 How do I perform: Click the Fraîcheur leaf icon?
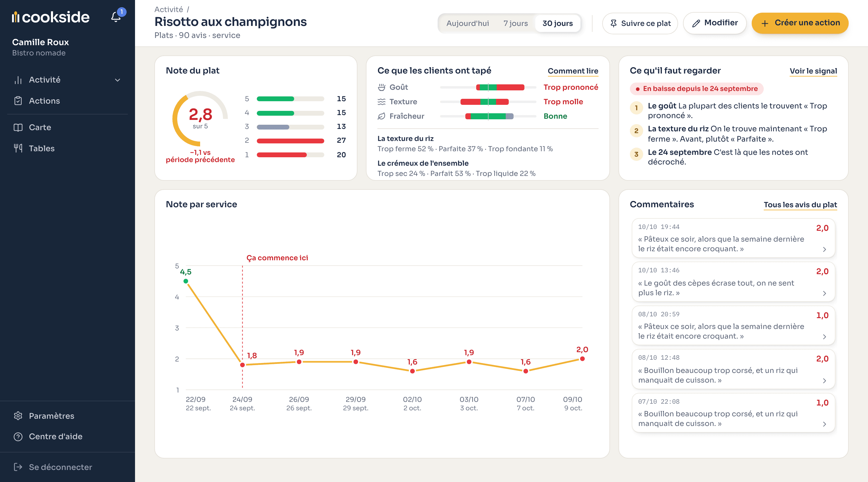tap(382, 116)
